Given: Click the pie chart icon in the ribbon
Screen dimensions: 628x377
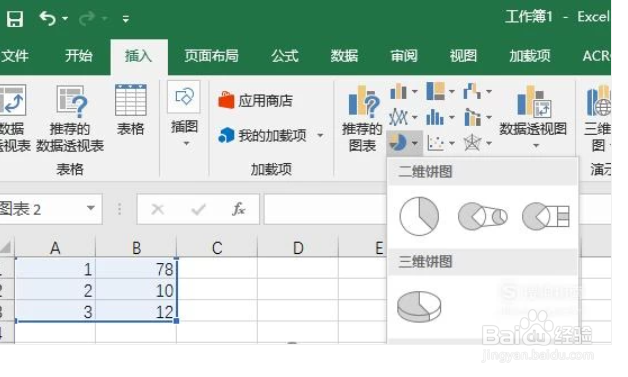Looking at the screenshot, I should pos(398,143).
